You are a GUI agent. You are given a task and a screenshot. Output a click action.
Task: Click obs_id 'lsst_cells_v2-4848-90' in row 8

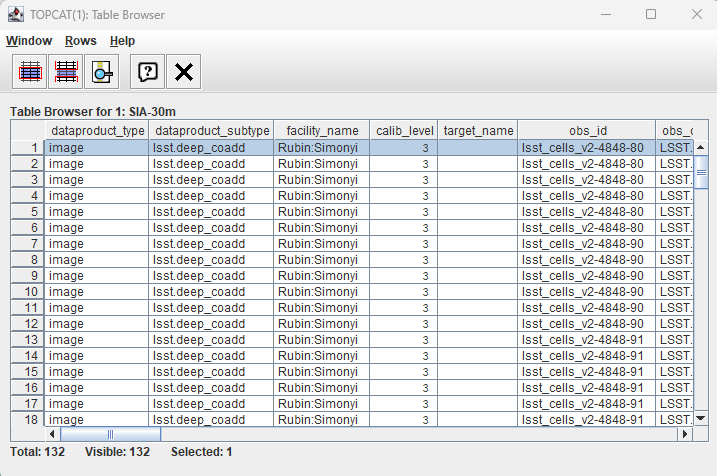click(587, 260)
